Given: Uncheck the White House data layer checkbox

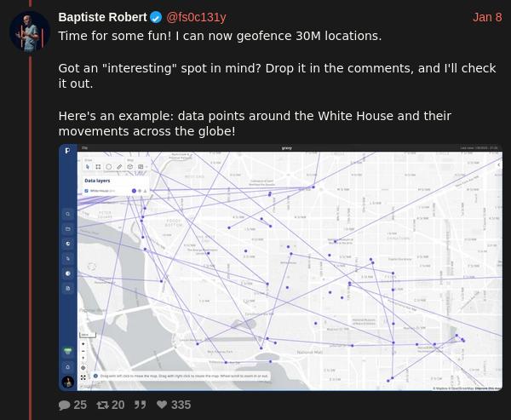Looking at the screenshot, I should coord(86,191).
